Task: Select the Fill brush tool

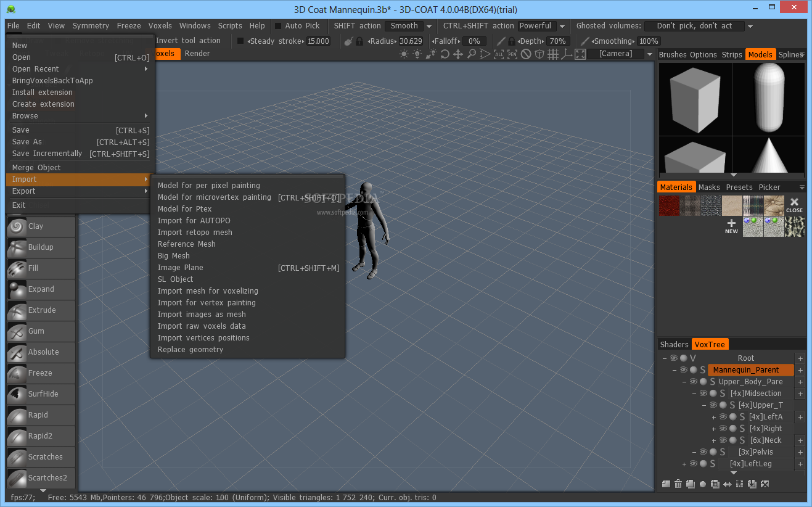Action: pyautogui.click(x=41, y=268)
